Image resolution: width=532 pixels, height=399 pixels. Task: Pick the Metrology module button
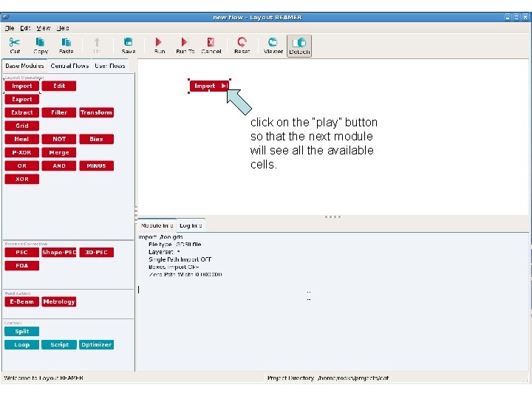tap(59, 301)
